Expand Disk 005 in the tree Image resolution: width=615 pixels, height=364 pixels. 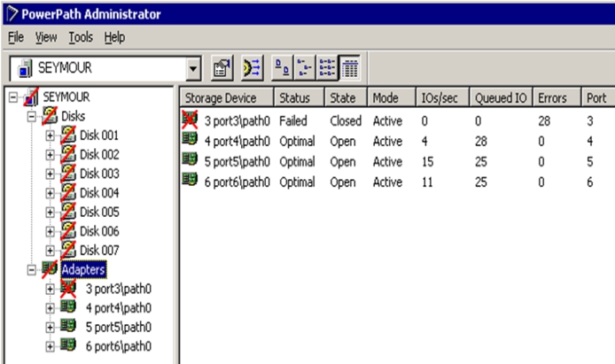pyautogui.click(x=50, y=212)
